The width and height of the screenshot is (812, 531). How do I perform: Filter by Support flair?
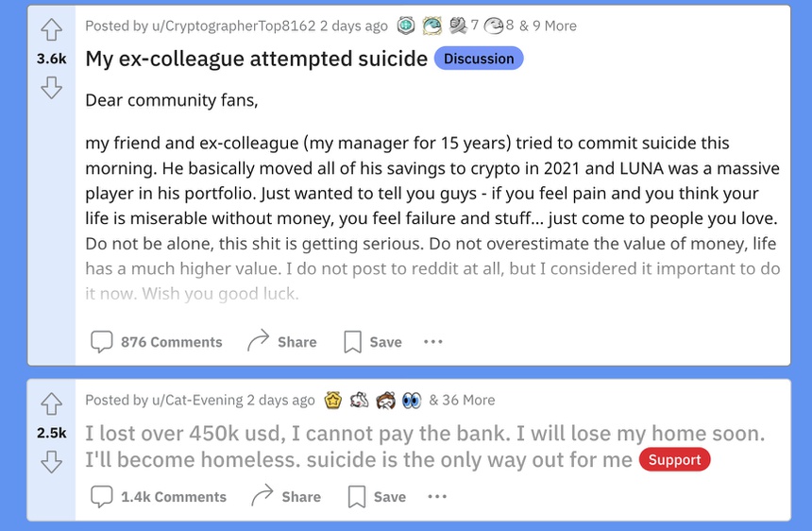point(674,460)
